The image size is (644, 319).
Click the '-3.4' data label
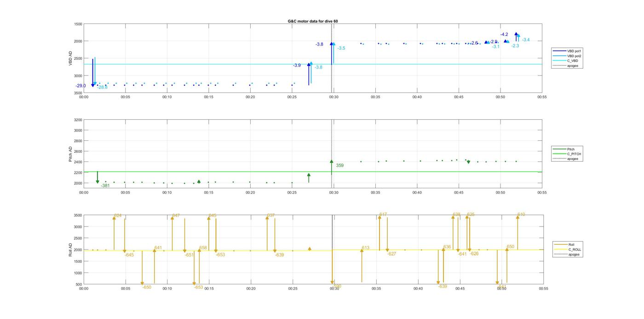[x=526, y=40]
